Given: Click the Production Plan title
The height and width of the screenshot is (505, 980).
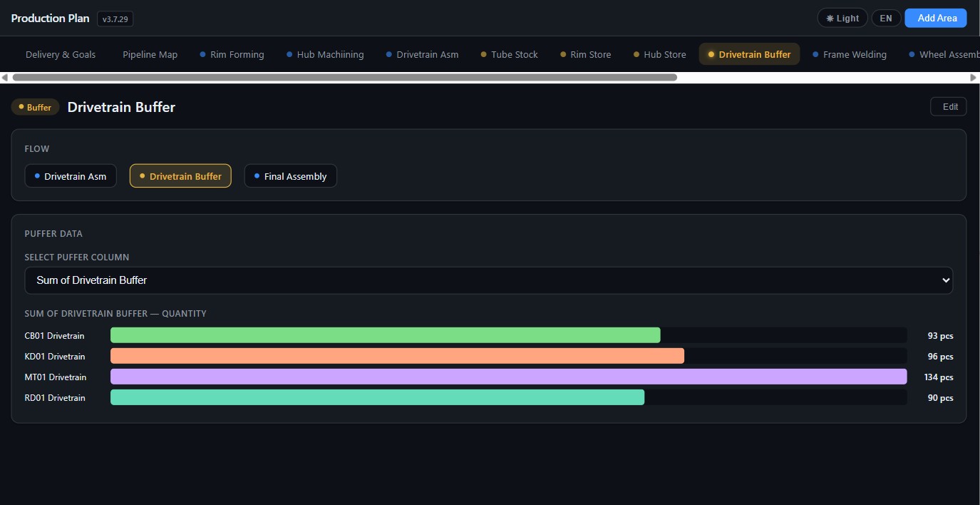Looking at the screenshot, I should tap(50, 18).
